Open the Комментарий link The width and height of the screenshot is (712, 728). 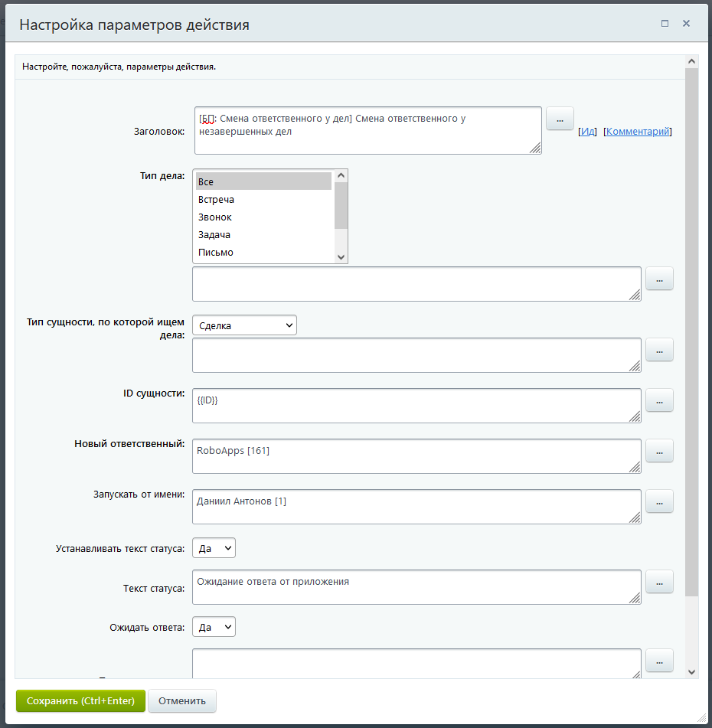638,132
